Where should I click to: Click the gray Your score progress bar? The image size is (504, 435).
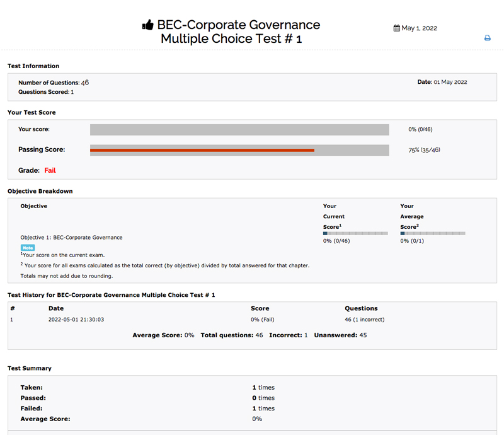pyautogui.click(x=239, y=130)
